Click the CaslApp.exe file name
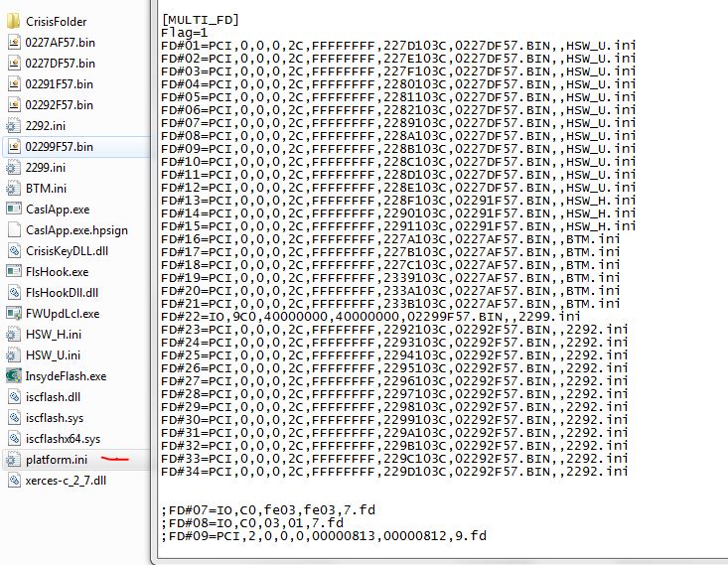The height and width of the screenshot is (565, 728). pyautogui.click(x=58, y=210)
